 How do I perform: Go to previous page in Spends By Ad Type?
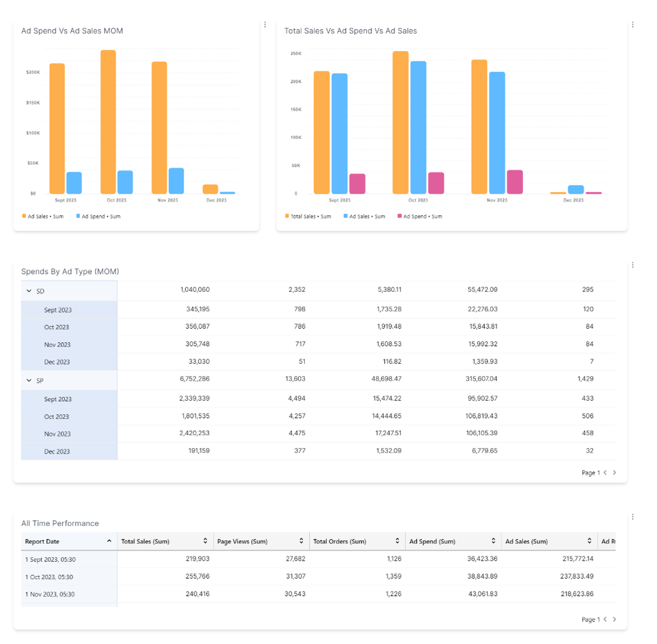click(x=605, y=473)
